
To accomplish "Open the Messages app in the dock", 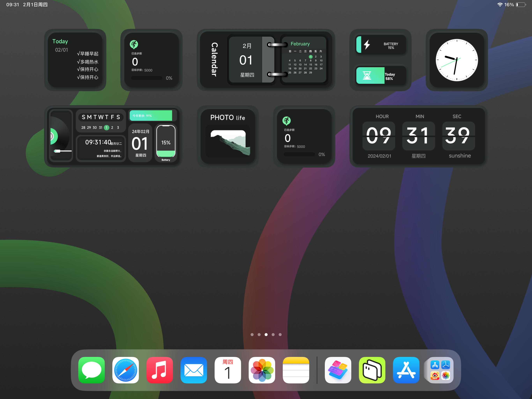I will pyautogui.click(x=91, y=370).
